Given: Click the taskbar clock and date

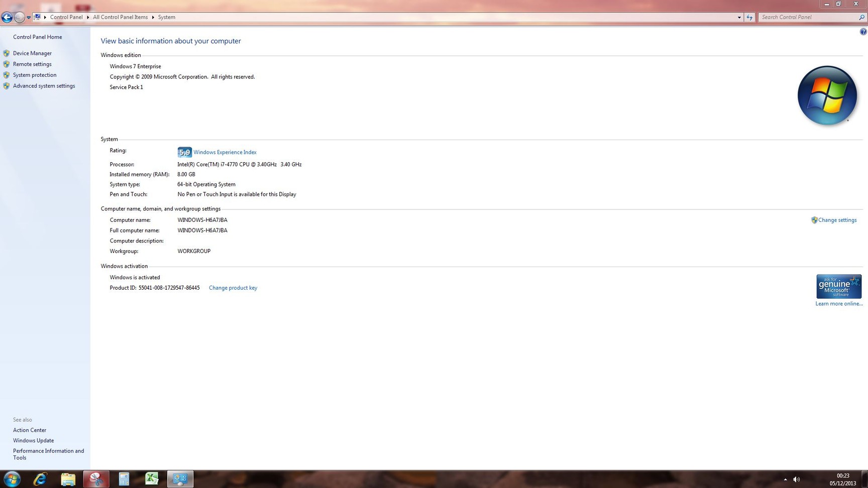Looking at the screenshot, I should click(843, 479).
